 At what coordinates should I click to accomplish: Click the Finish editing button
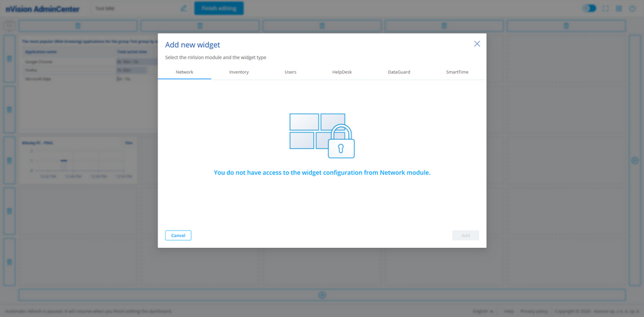point(219,9)
